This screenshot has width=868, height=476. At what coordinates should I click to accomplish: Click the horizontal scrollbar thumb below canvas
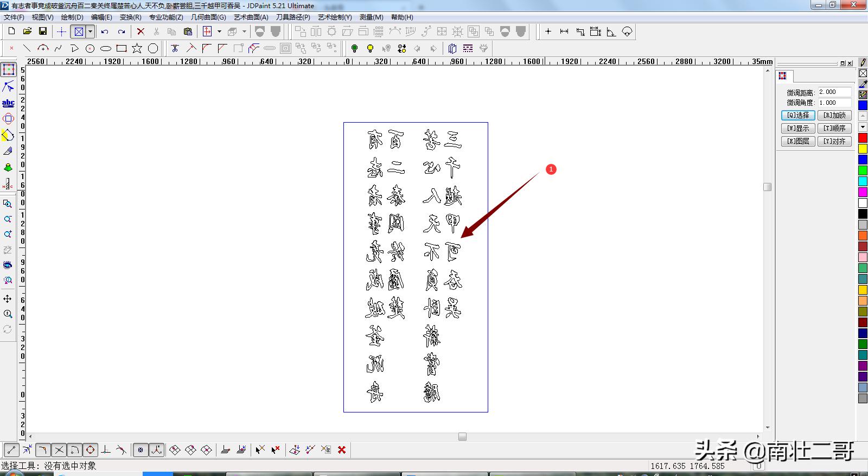click(x=462, y=436)
